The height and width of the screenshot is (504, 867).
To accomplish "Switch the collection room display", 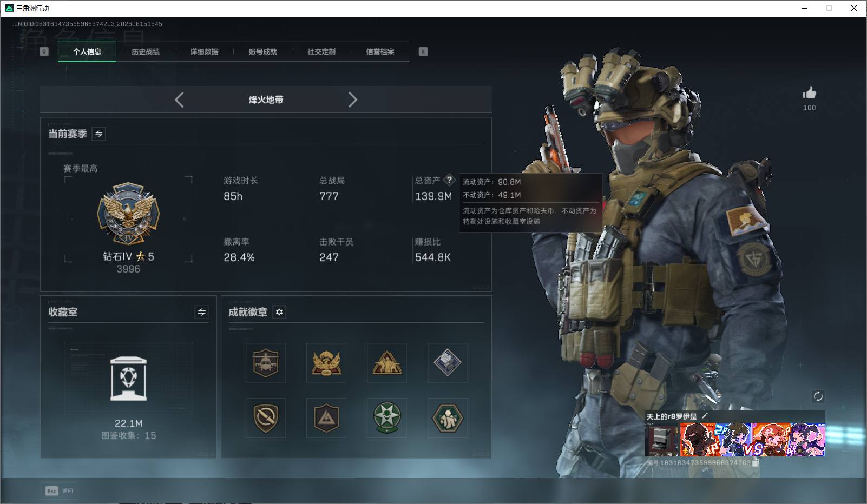I will [201, 312].
